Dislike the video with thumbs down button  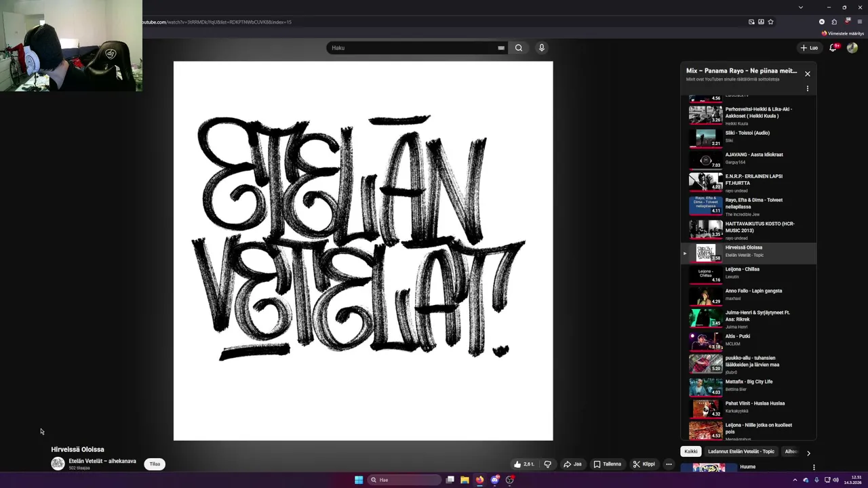point(548,464)
